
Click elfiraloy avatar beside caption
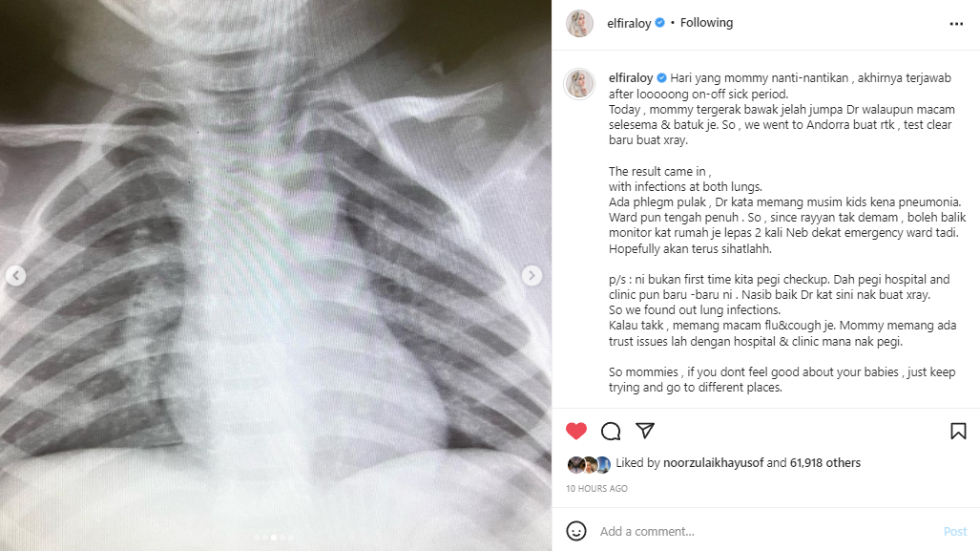click(579, 83)
